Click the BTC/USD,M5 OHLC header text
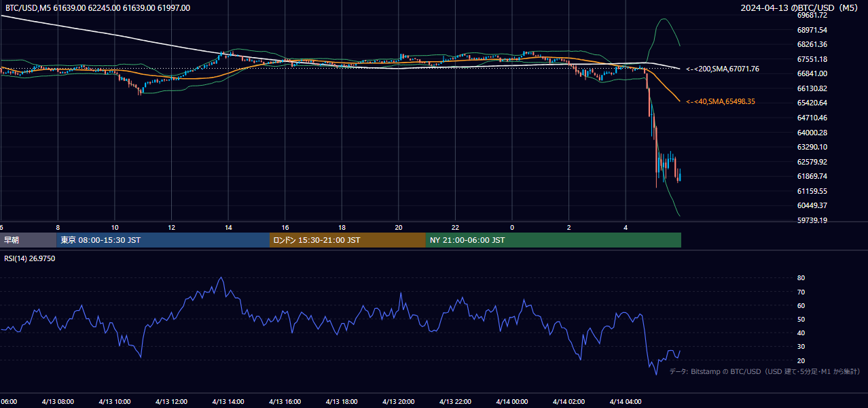The image size is (868, 408). pos(98,8)
